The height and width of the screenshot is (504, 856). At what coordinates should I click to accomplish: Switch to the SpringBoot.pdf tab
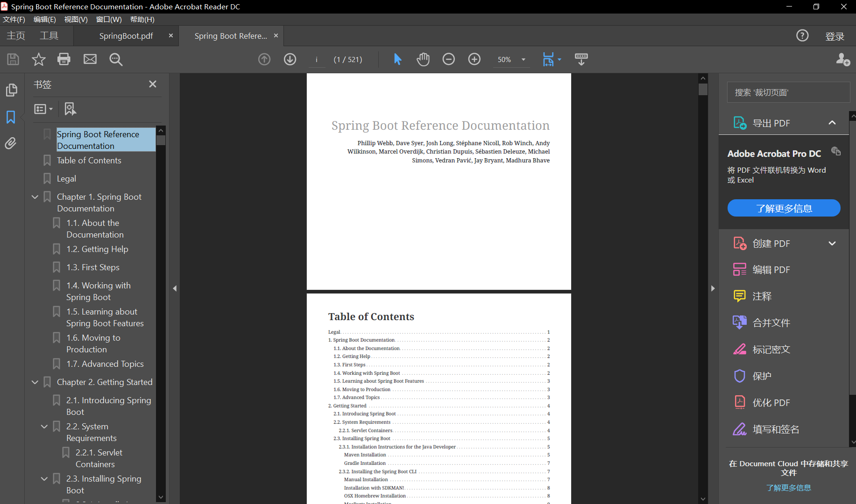[126, 36]
